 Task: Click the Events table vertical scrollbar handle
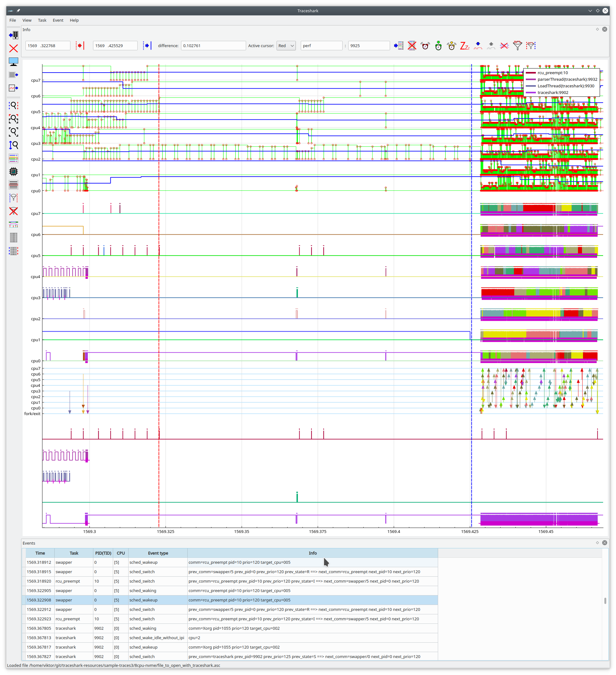(x=605, y=601)
